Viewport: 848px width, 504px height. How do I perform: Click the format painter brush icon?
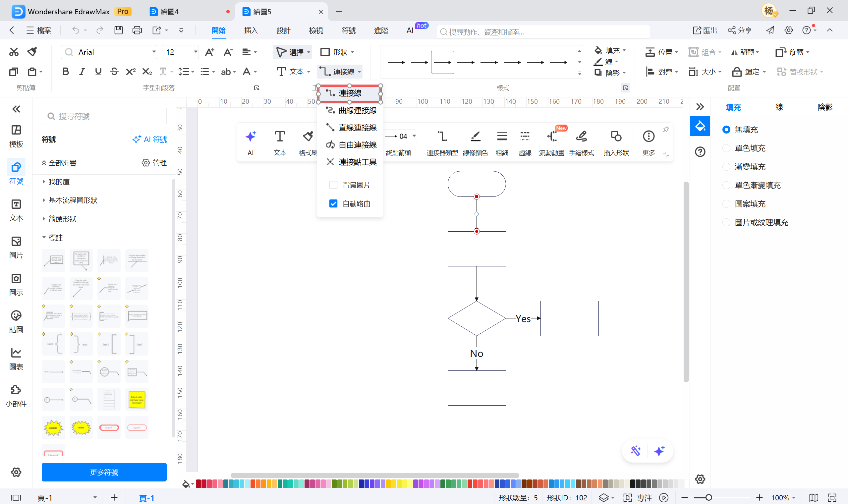pyautogui.click(x=32, y=52)
